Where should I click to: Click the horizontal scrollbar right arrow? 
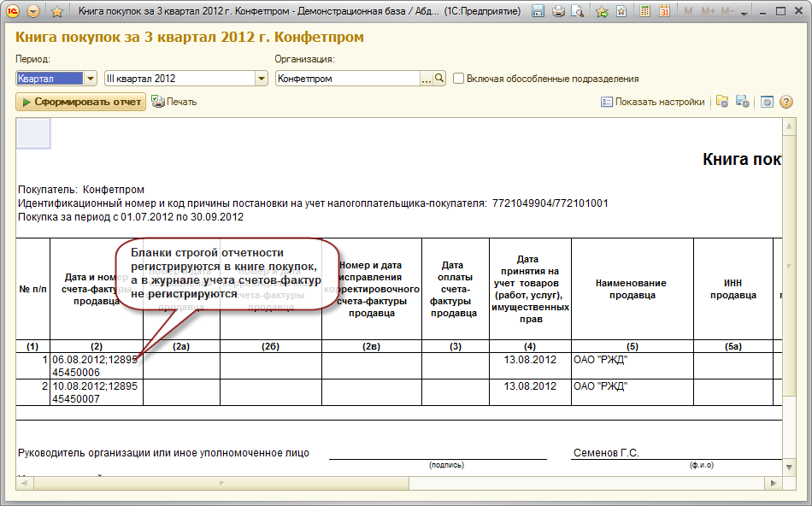click(774, 483)
